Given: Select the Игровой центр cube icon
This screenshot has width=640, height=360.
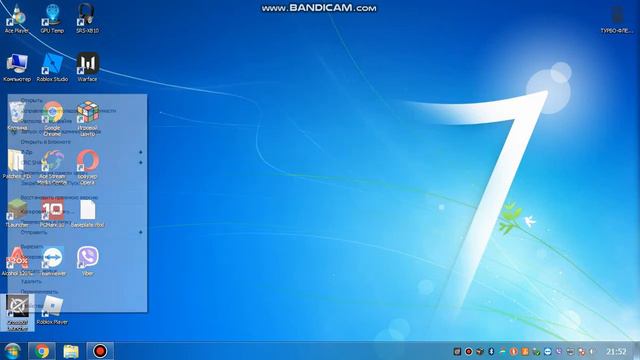Looking at the screenshot, I should coord(87,119).
